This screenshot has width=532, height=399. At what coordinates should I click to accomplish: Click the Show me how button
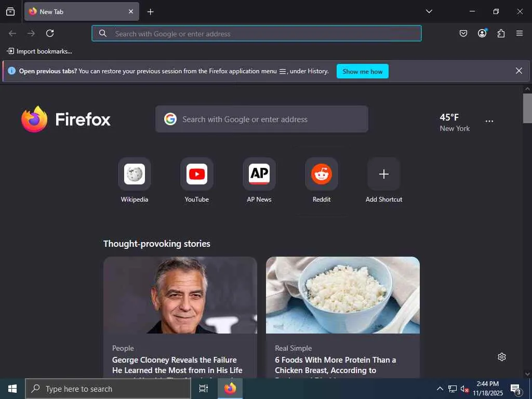click(362, 71)
